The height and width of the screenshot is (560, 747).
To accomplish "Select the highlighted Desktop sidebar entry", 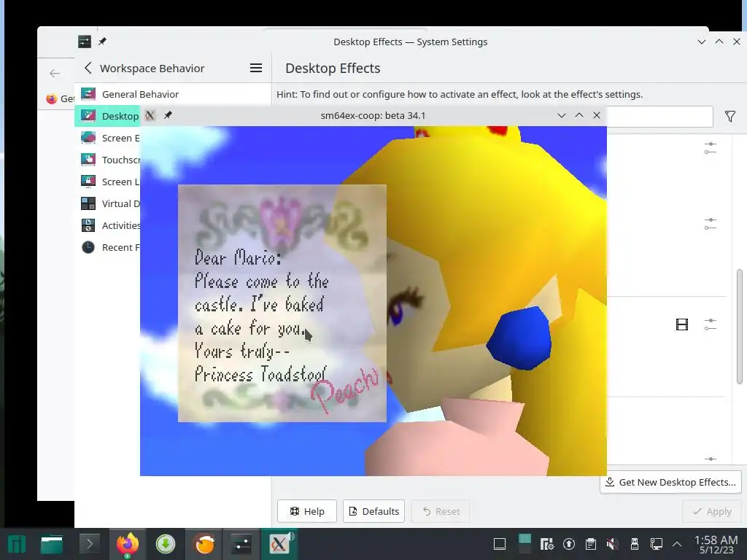I will pyautogui.click(x=108, y=116).
